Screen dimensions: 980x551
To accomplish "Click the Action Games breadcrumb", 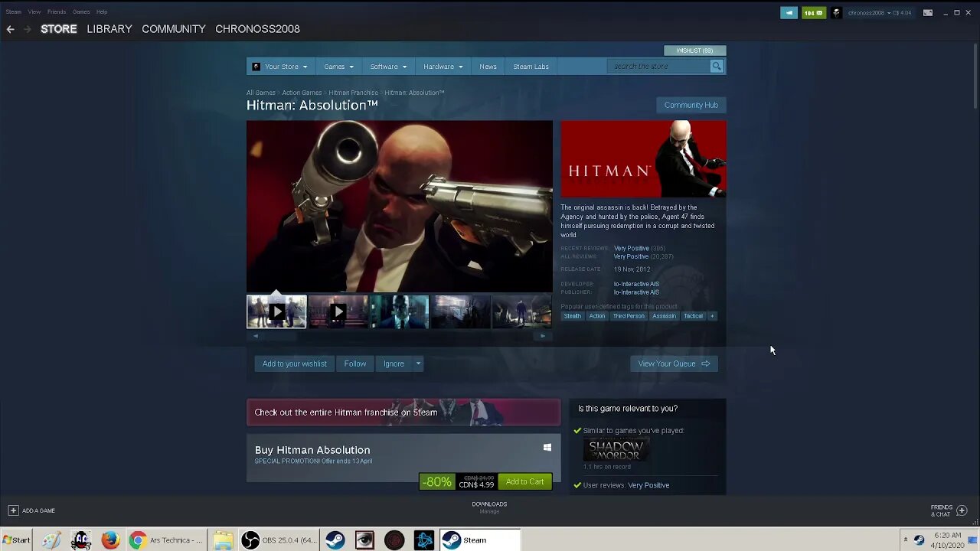I will coord(302,93).
